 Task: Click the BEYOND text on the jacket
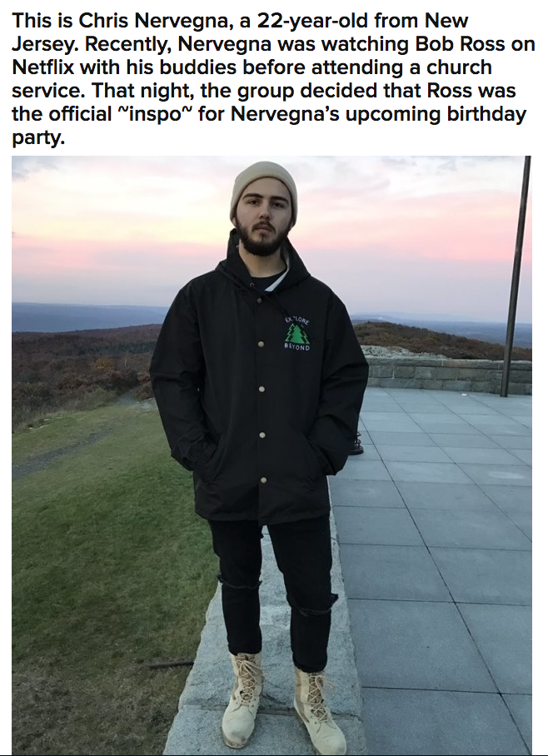point(297,346)
